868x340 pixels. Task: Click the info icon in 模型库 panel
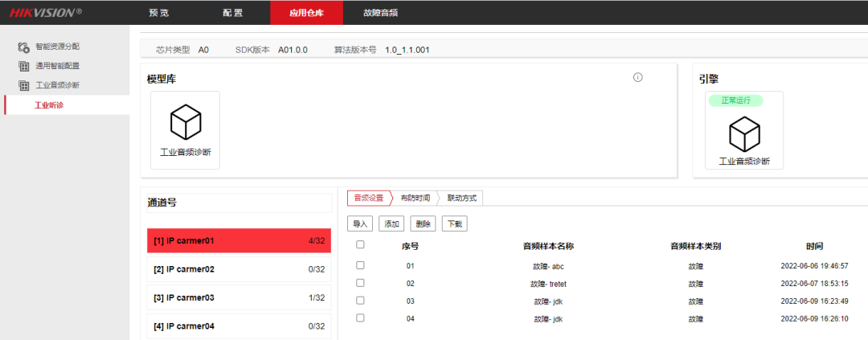638,78
